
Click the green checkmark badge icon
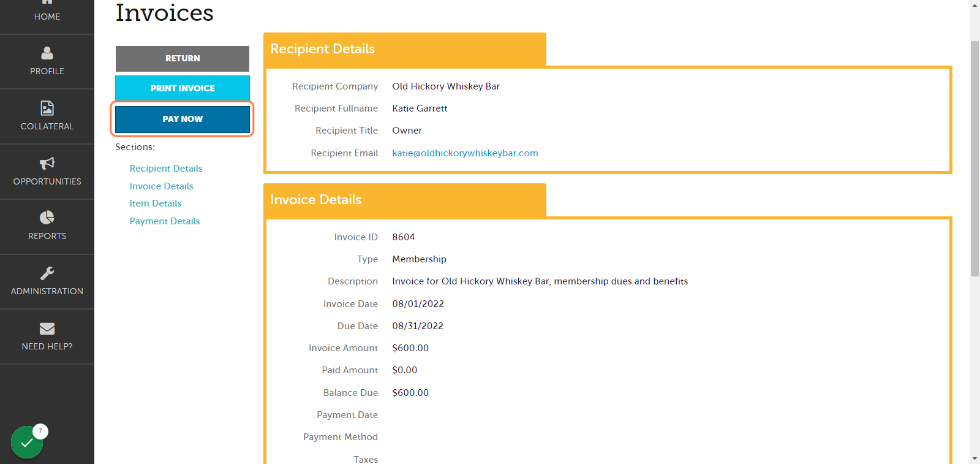27,442
